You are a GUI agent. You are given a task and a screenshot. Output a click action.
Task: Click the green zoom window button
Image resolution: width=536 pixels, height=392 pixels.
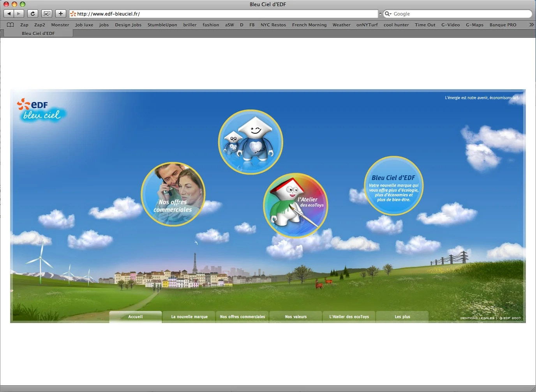23,4
